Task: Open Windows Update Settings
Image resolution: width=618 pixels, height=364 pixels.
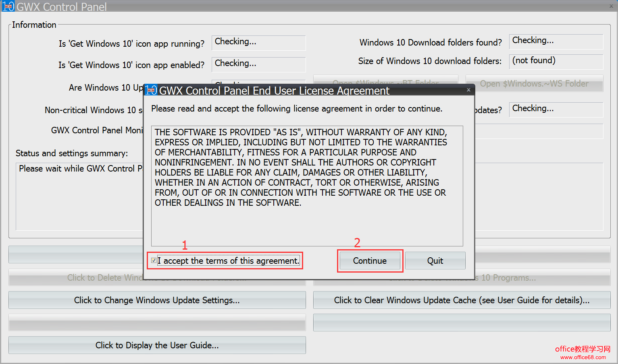Action: pos(157,300)
